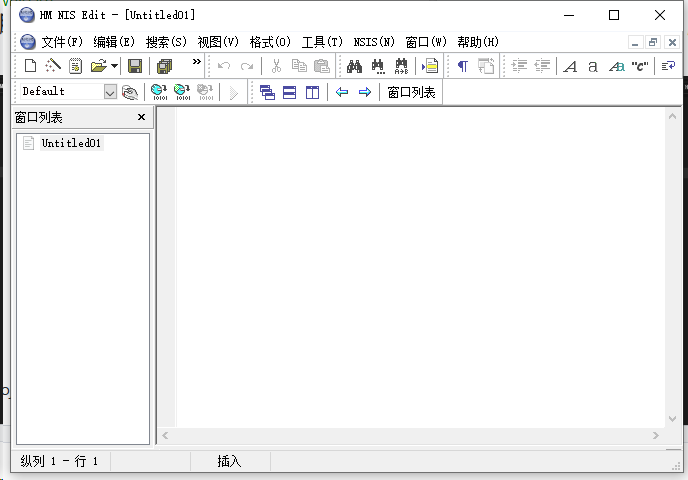Open the 视图(V) menu
688x480 pixels.
tap(218, 42)
